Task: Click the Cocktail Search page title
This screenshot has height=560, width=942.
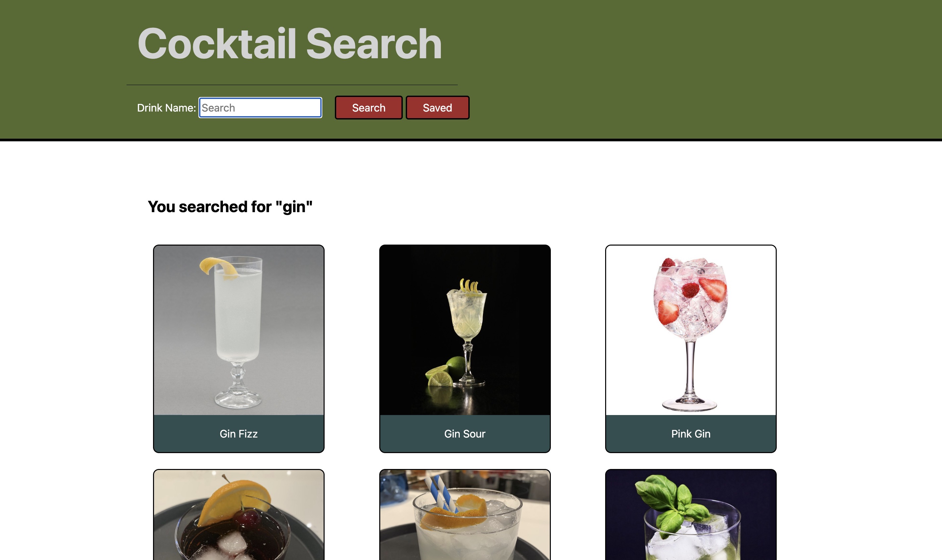Action: 289,44
